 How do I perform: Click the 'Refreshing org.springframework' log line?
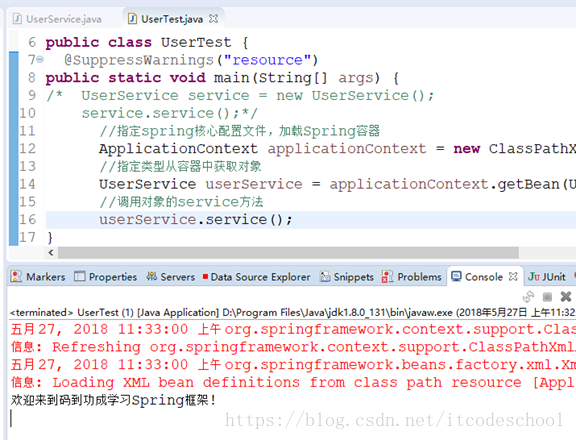click(x=293, y=347)
